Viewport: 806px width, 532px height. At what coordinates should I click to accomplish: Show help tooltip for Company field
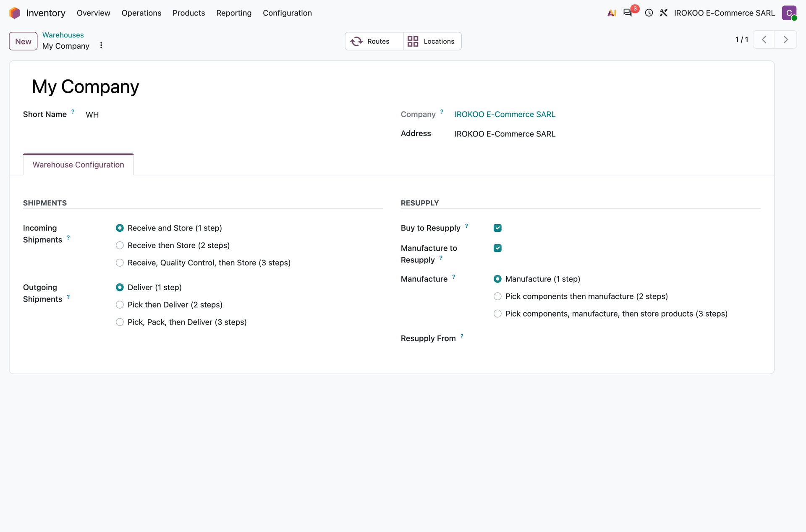pos(442,112)
